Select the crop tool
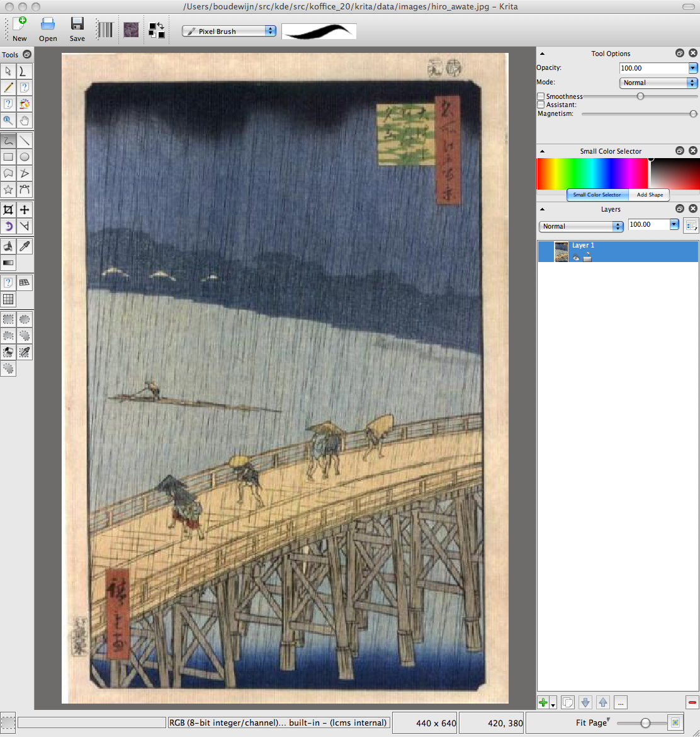The height and width of the screenshot is (737, 700). (8, 210)
